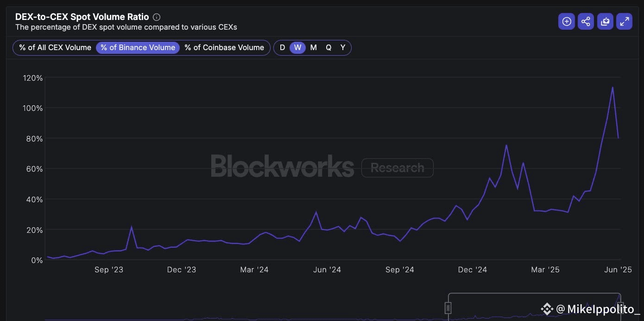
Task: Click the download image icon
Action: coord(605,21)
